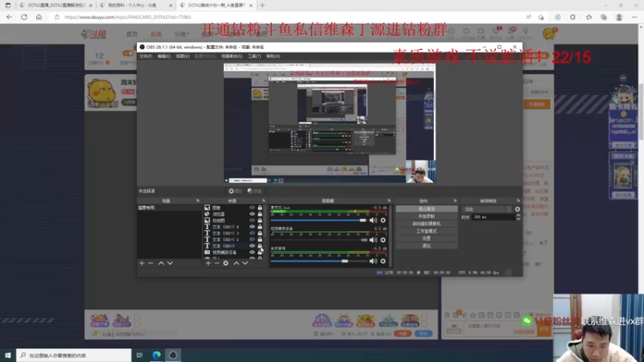Mute the 麦克风/Aux speaker icon
Viewport: 644px width, 362px height.
(373, 220)
